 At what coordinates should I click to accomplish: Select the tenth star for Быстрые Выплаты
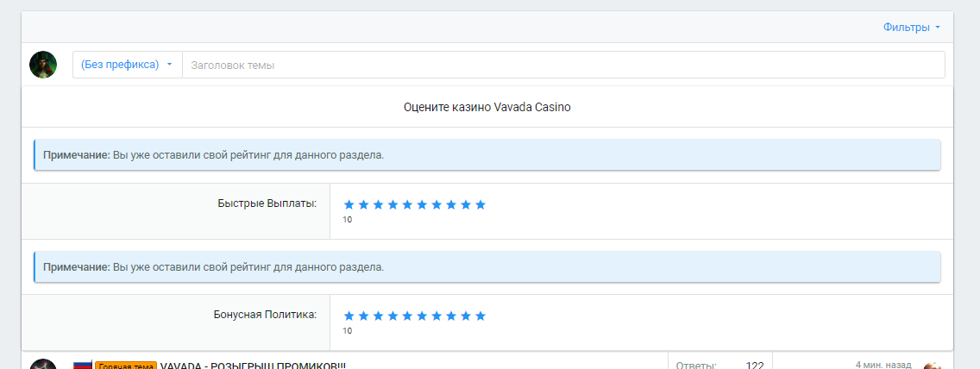(480, 205)
